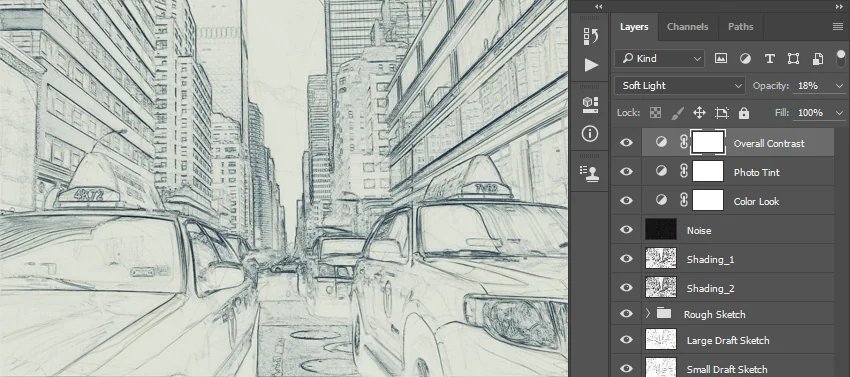The width and height of the screenshot is (850, 377).
Task: Switch to the Paths tab
Action: 740,27
